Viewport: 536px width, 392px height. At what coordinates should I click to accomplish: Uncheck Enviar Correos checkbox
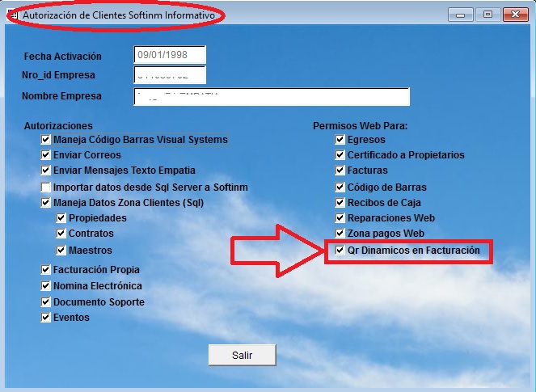pyautogui.click(x=45, y=155)
